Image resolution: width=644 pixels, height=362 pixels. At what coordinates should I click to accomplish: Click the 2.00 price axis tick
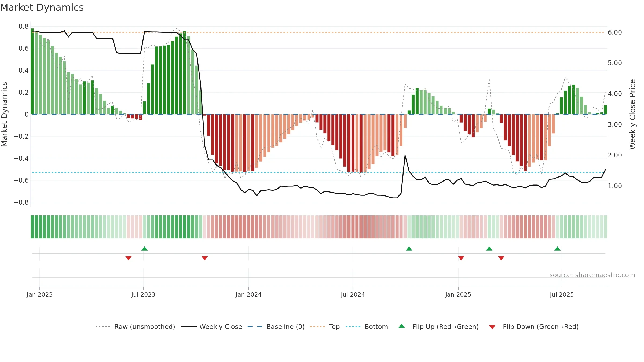615,155
